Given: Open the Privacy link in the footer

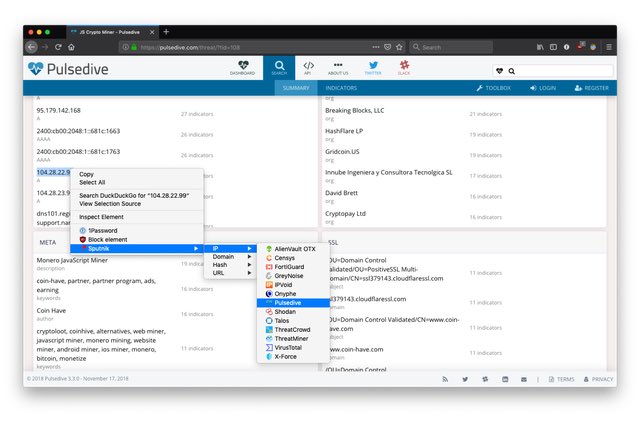Looking at the screenshot, I should (x=598, y=379).
